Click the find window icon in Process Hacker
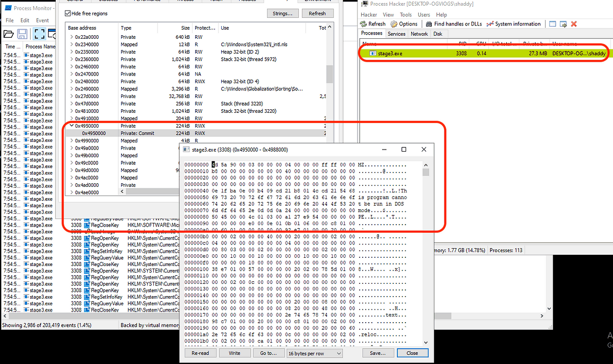The height and width of the screenshot is (364, 613). tap(552, 24)
